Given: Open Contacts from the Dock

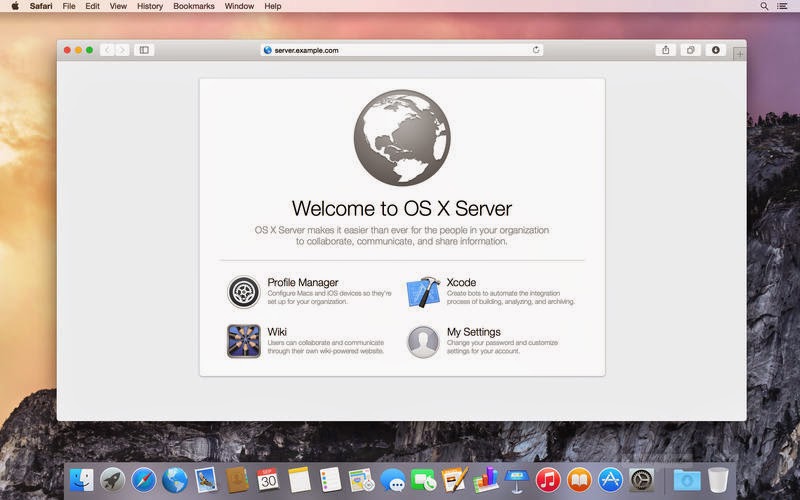Looking at the screenshot, I should coord(237,480).
